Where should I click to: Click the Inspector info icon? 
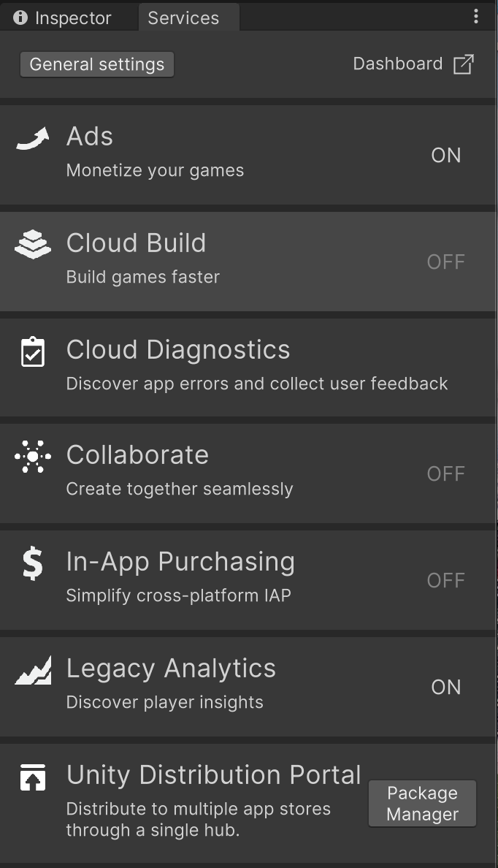tap(20, 17)
